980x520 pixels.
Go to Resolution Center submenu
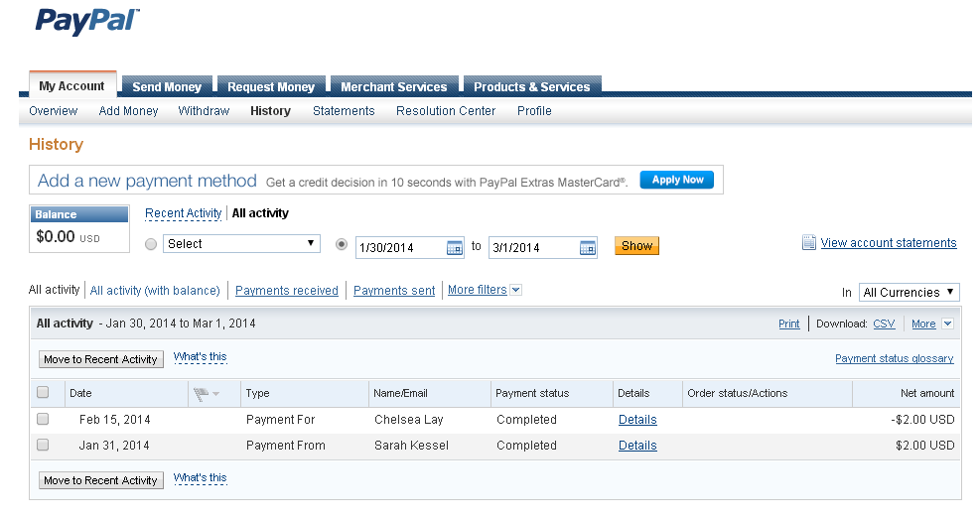tap(446, 110)
